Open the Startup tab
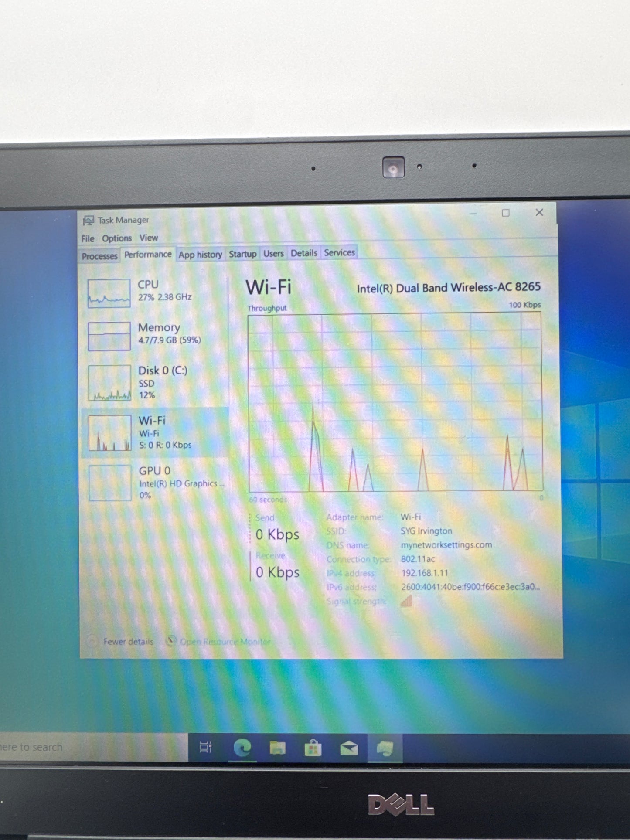Viewport: 630px width, 840px height. point(243,254)
